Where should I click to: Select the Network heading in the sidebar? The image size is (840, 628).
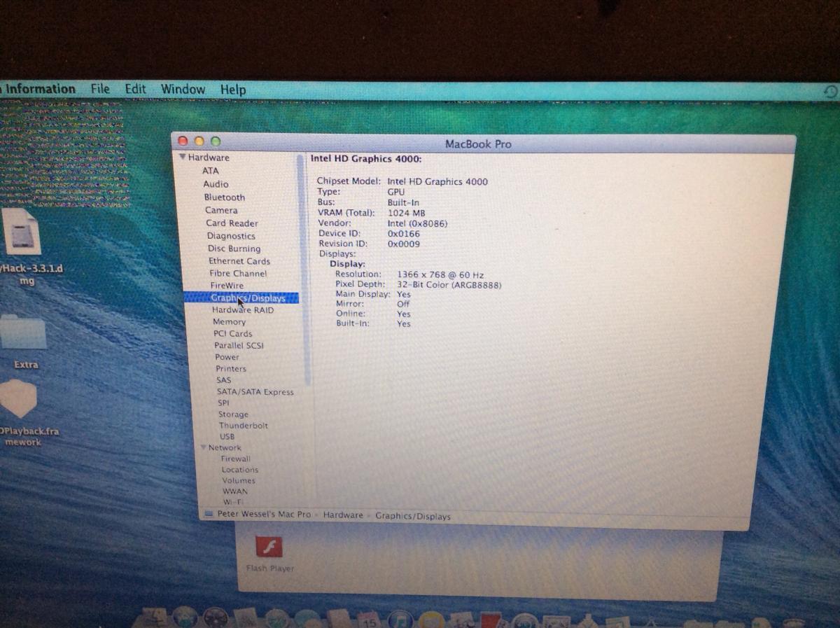225,448
